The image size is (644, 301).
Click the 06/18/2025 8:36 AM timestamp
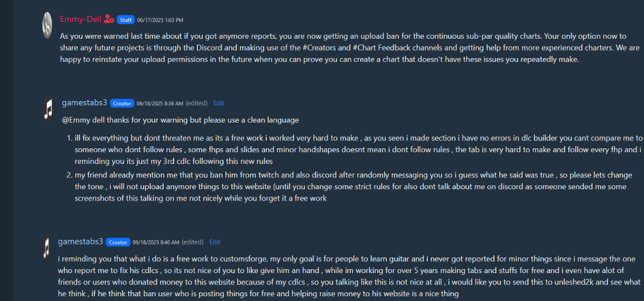pos(160,103)
